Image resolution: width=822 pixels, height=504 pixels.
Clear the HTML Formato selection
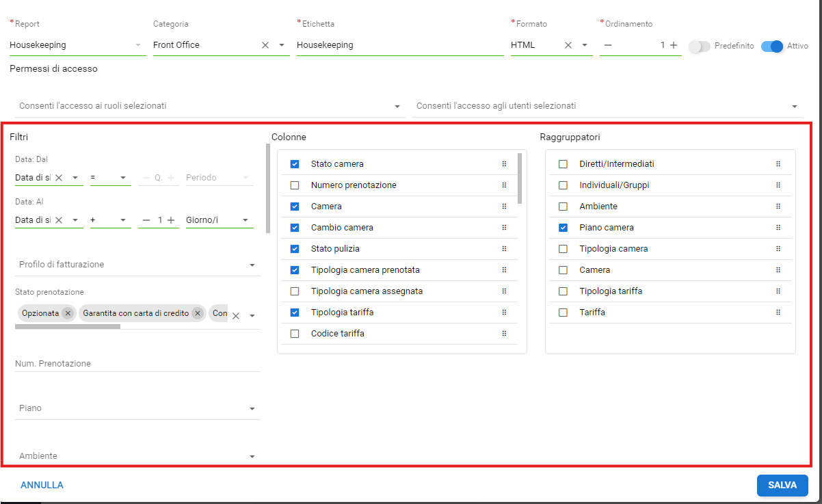tap(568, 45)
